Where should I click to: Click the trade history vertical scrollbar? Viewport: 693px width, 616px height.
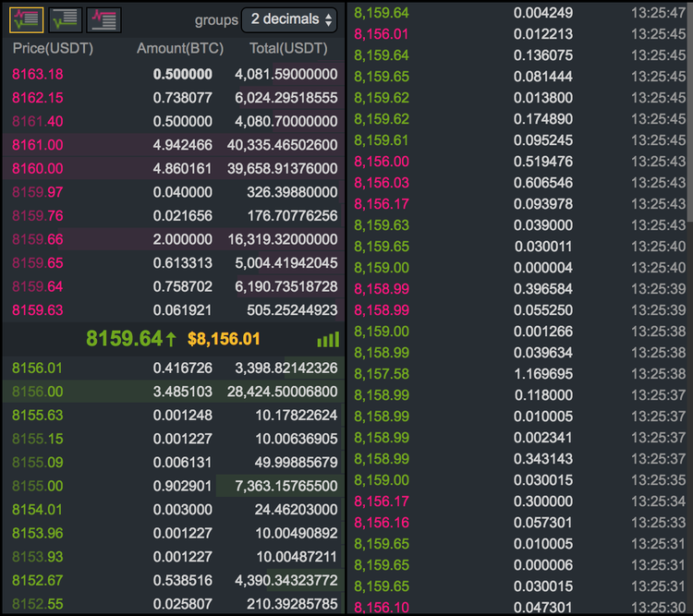(690, 111)
